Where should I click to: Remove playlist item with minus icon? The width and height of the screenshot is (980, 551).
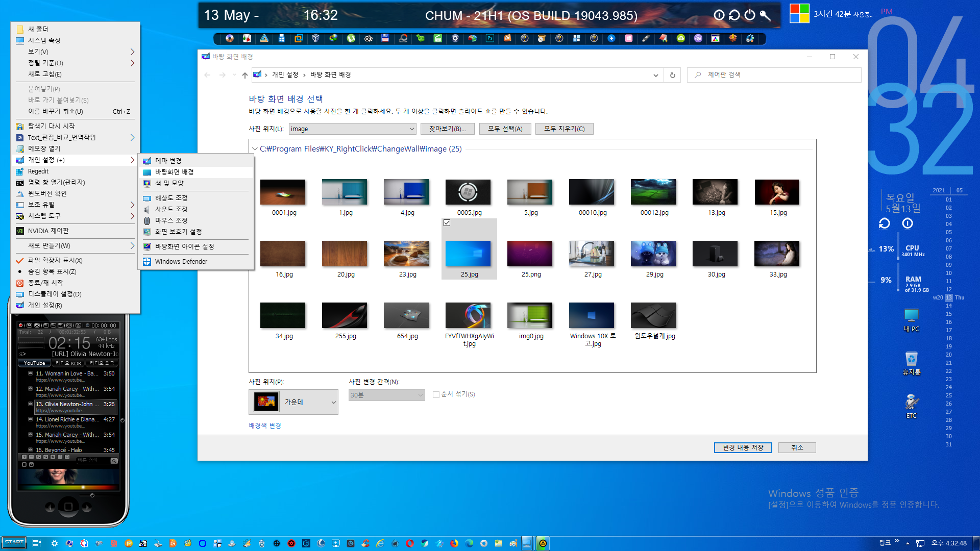31,457
